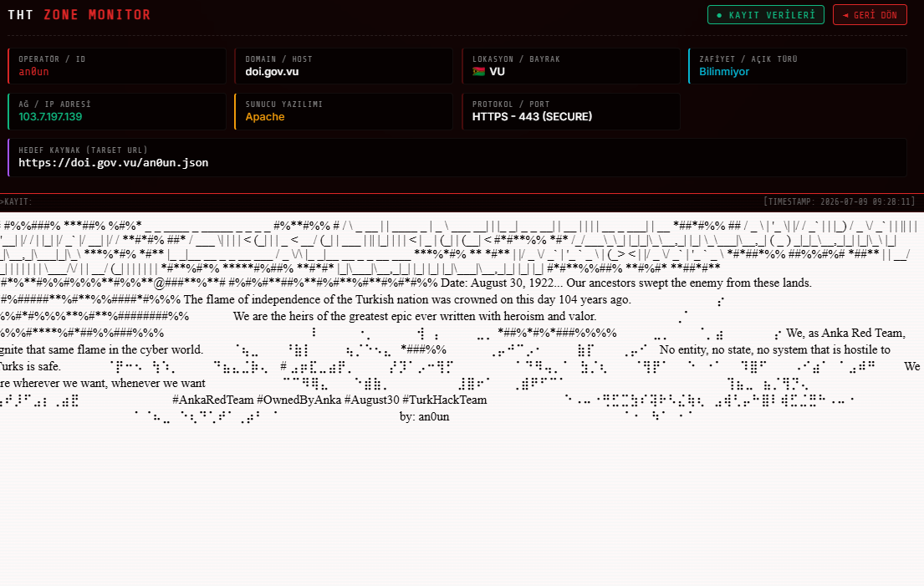The width and height of the screenshot is (924, 586).
Task: Click the OPERATÖR / ID label
Action: 52,59
